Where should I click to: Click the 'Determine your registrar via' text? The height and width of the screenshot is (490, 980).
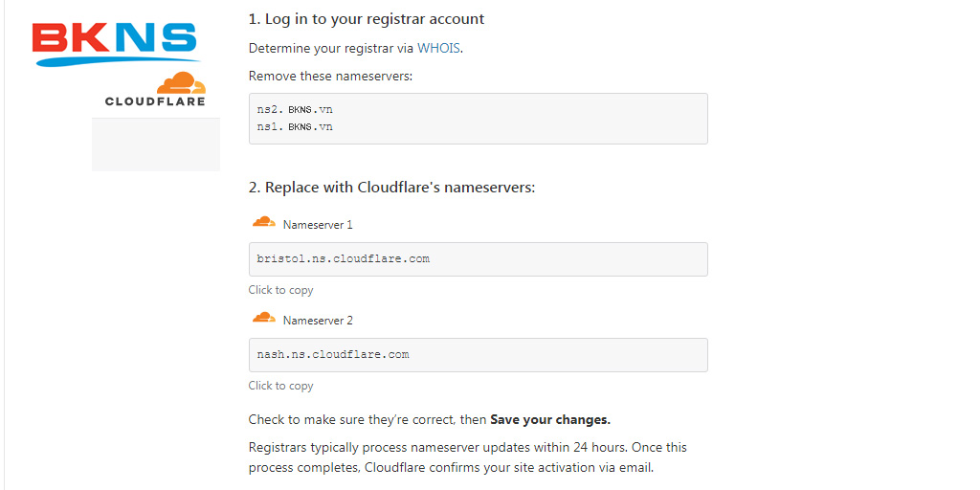coord(331,48)
